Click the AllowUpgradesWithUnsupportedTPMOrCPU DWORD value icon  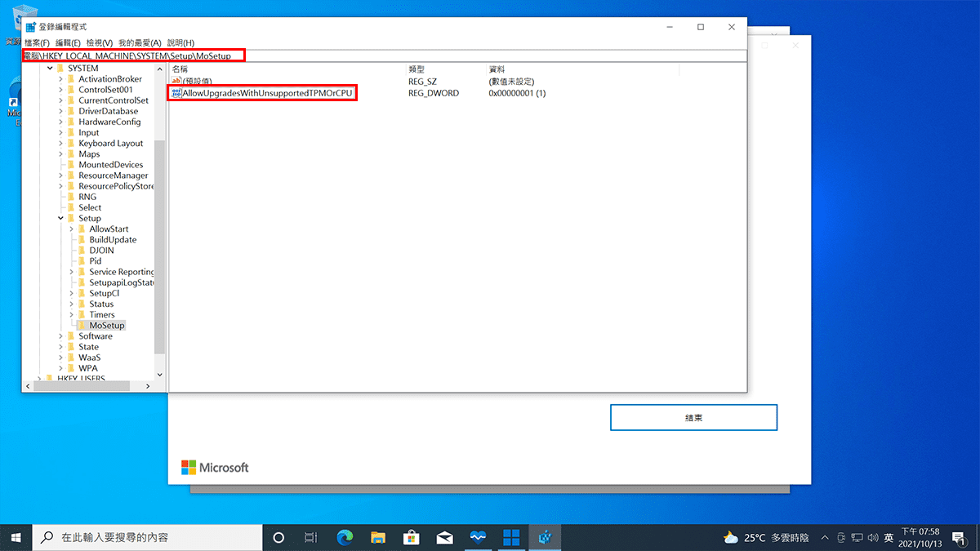coord(176,94)
